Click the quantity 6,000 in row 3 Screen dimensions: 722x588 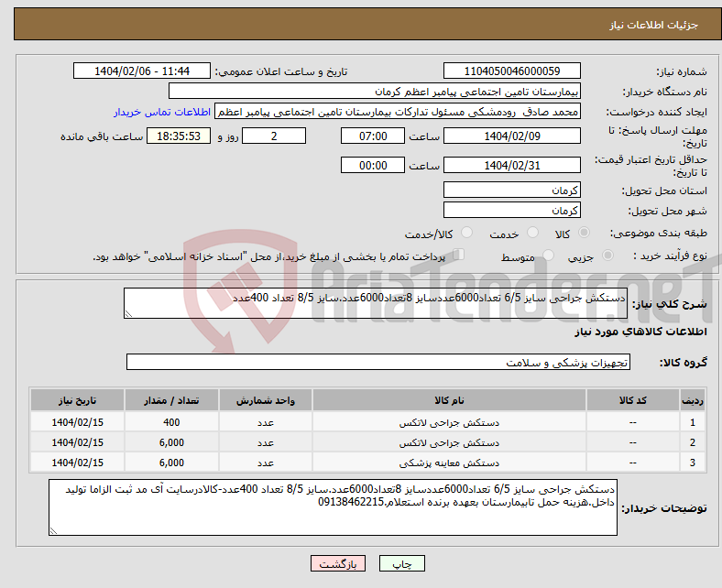(171, 463)
